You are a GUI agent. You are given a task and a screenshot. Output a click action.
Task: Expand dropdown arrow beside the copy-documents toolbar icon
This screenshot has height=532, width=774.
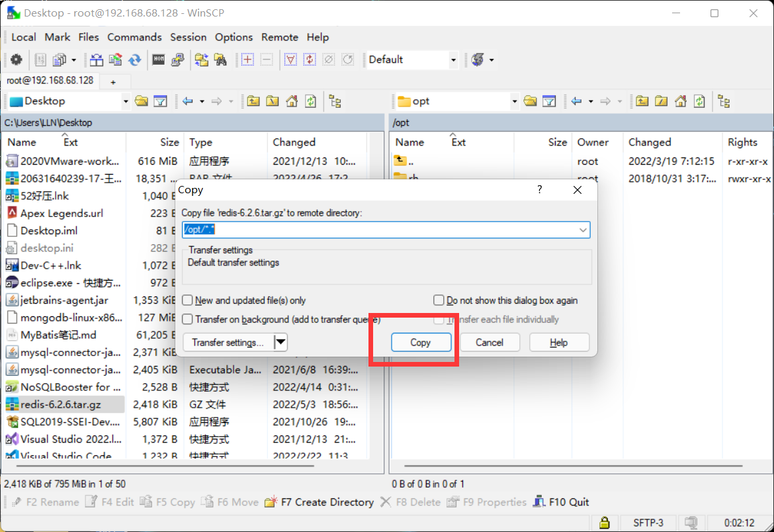(x=73, y=60)
